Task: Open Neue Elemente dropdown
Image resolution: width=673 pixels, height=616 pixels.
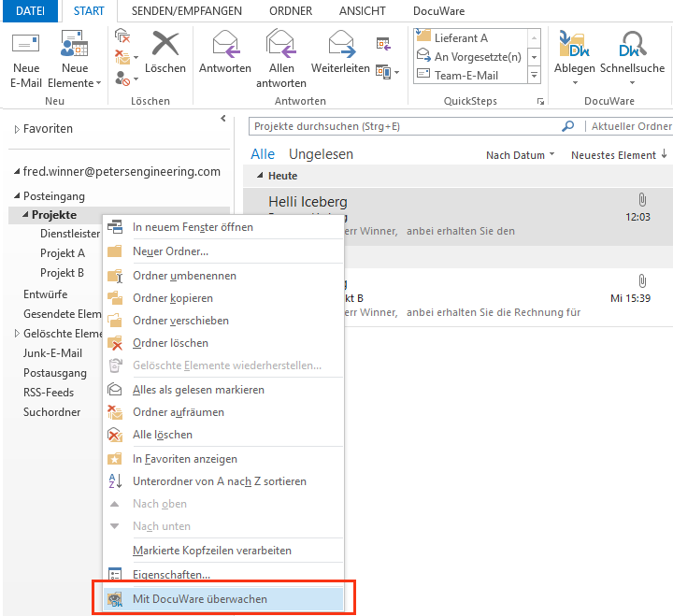Action: point(75,83)
